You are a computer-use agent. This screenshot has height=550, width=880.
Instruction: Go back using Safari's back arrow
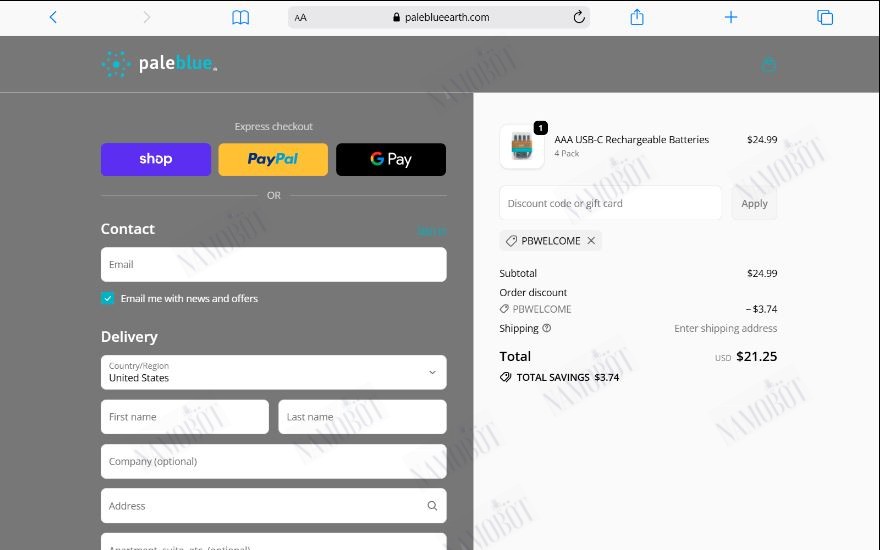click(x=53, y=17)
